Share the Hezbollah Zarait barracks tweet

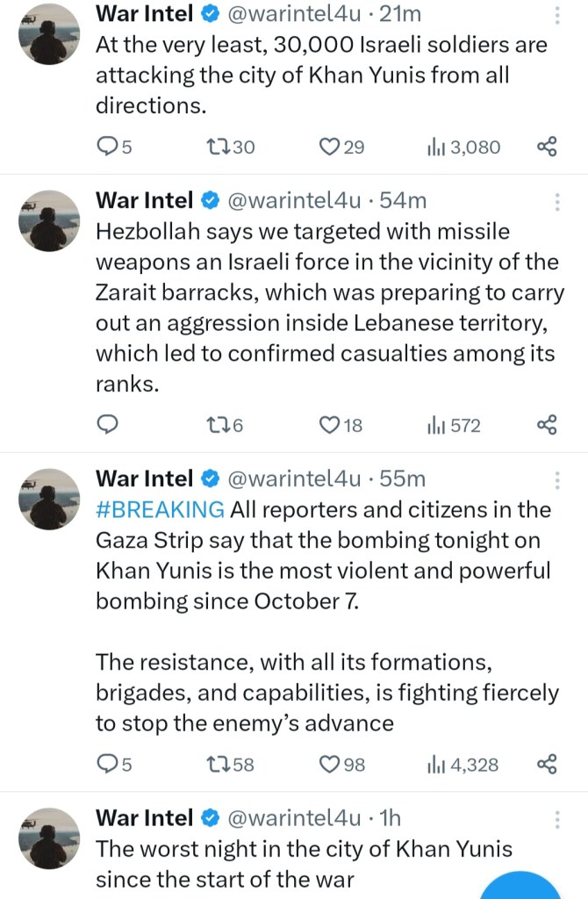(547, 426)
